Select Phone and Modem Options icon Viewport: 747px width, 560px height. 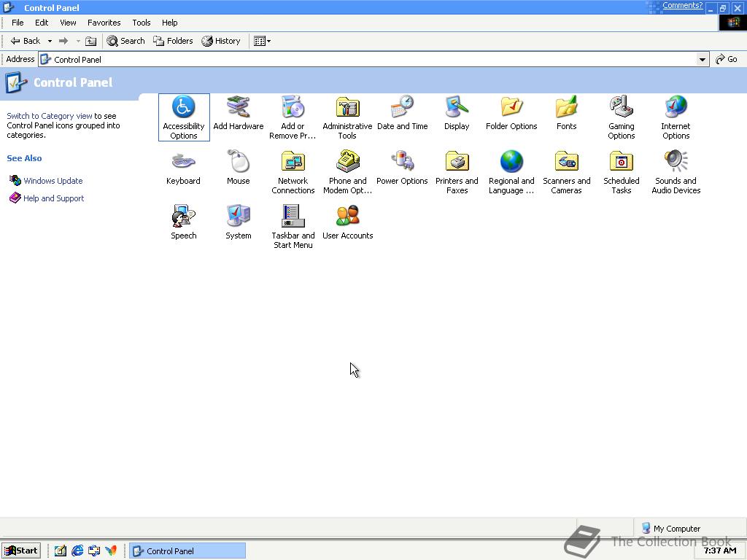347,172
